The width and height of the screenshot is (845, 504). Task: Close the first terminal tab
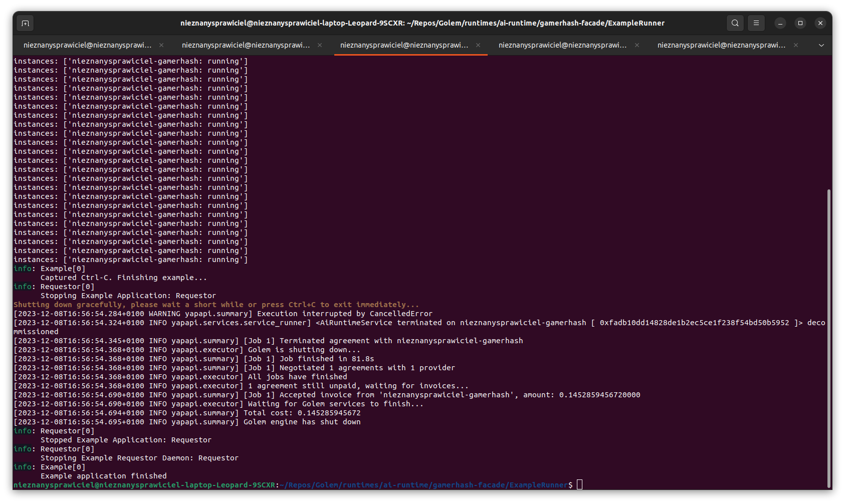161,45
